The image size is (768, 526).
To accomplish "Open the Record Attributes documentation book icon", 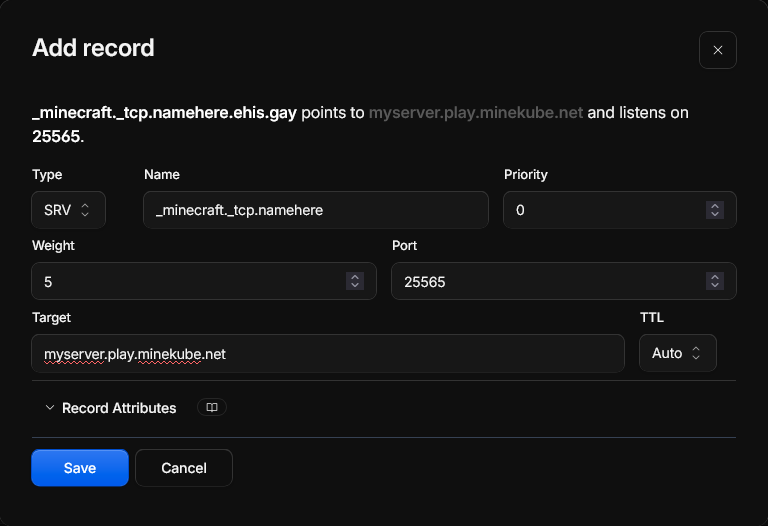I will tap(212, 407).
